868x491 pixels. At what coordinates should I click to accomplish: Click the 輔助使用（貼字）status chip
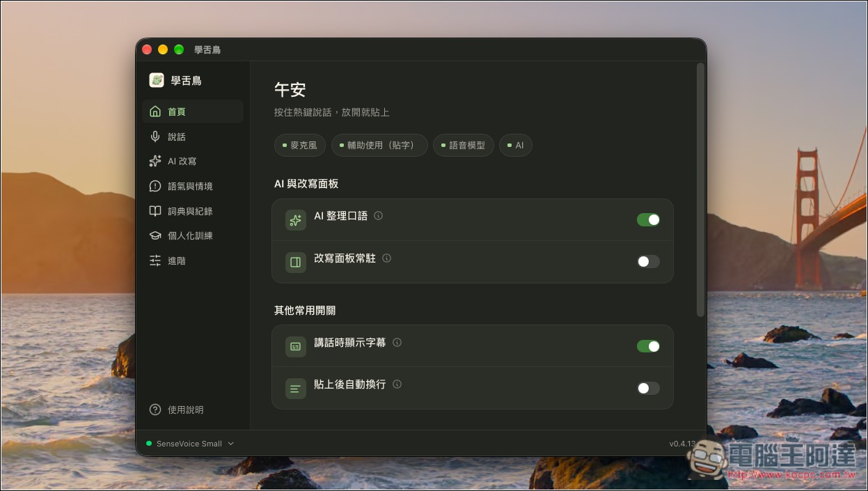379,146
